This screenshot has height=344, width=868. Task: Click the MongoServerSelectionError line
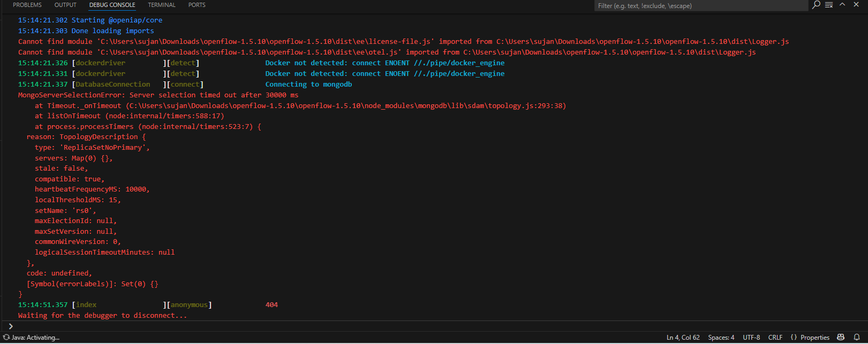pyautogui.click(x=158, y=95)
